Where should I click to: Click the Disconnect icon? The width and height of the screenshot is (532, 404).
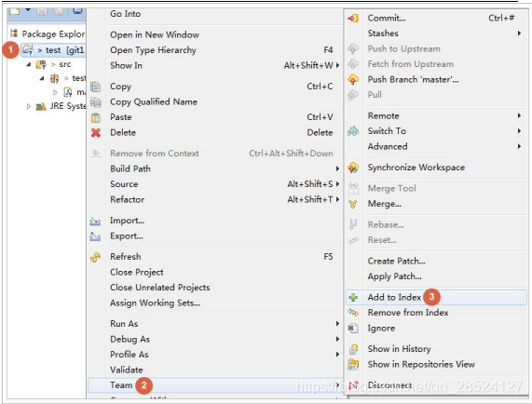(353, 385)
